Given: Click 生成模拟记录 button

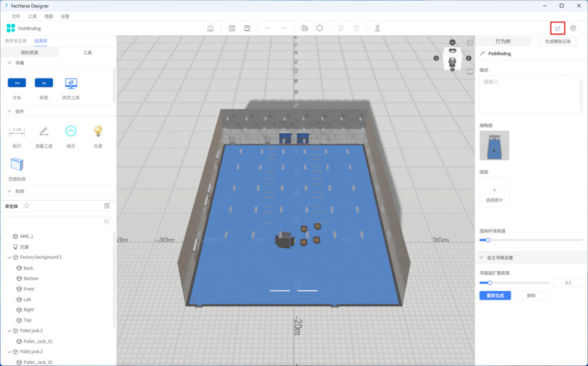Looking at the screenshot, I should [x=558, y=41].
